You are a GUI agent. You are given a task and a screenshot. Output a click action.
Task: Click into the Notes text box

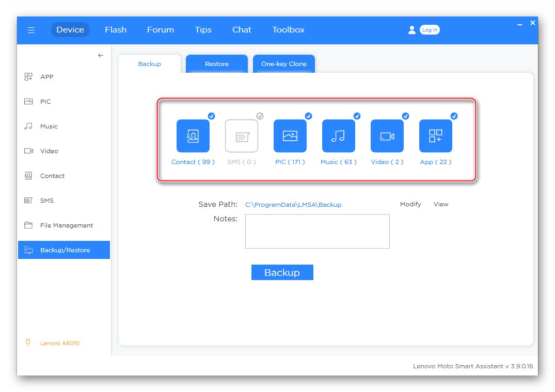point(317,231)
